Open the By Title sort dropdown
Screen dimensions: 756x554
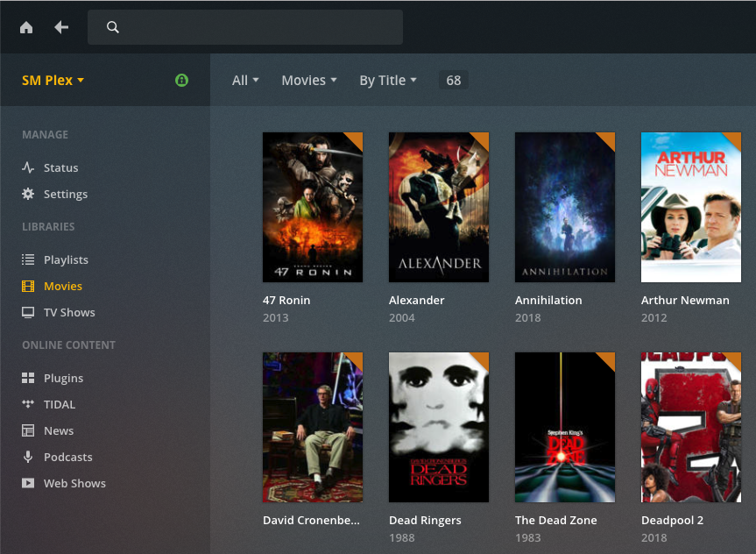point(388,80)
